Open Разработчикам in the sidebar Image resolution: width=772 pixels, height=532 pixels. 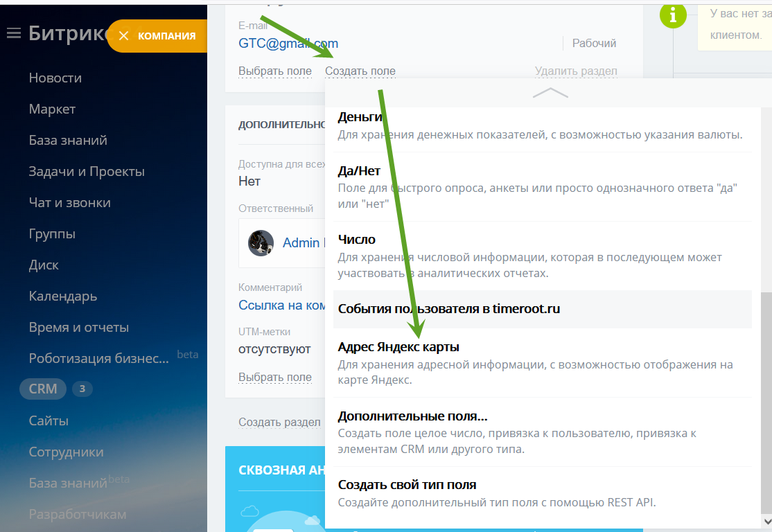tap(78, 514)
